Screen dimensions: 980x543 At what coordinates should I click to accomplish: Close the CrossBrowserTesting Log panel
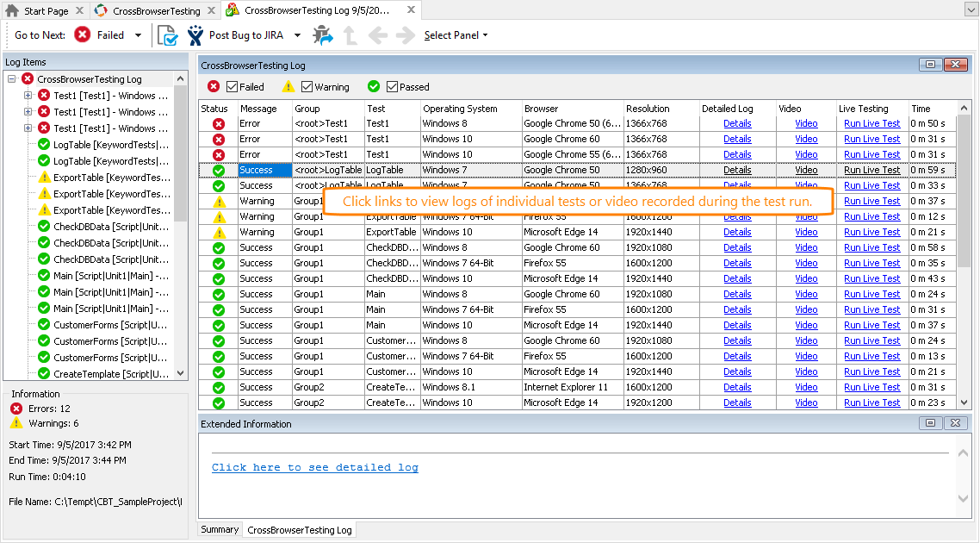[956, 65]
